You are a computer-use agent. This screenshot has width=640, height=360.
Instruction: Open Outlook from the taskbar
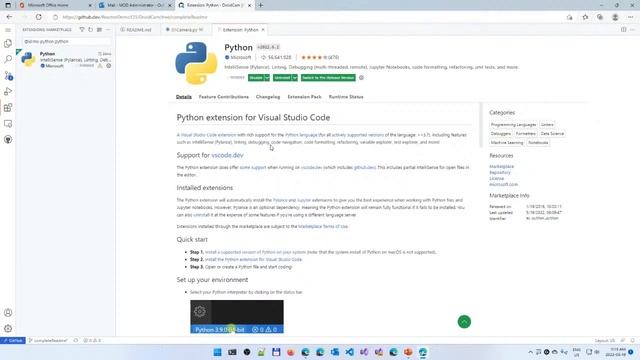pyautogui.click(x=335, y=352)
